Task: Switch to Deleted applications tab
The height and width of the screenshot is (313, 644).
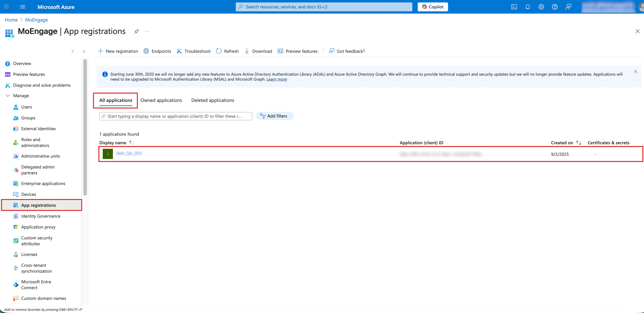Action: 212,100
